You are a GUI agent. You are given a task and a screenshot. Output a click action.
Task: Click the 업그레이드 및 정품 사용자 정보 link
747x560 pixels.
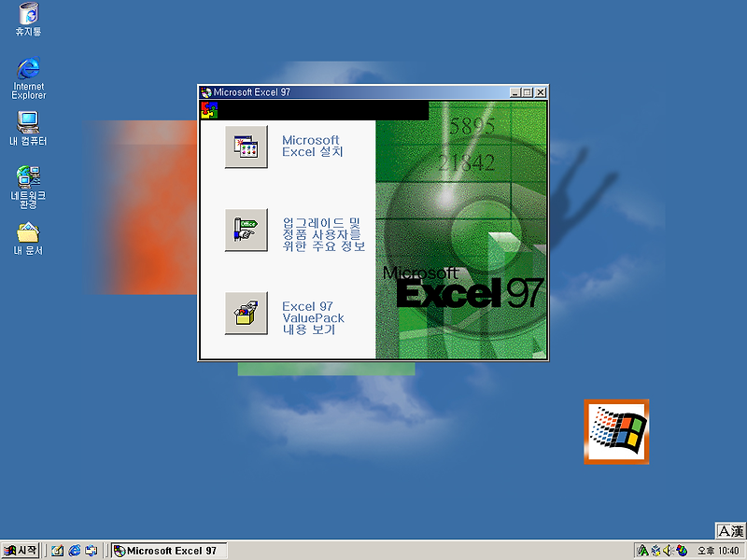322,231
